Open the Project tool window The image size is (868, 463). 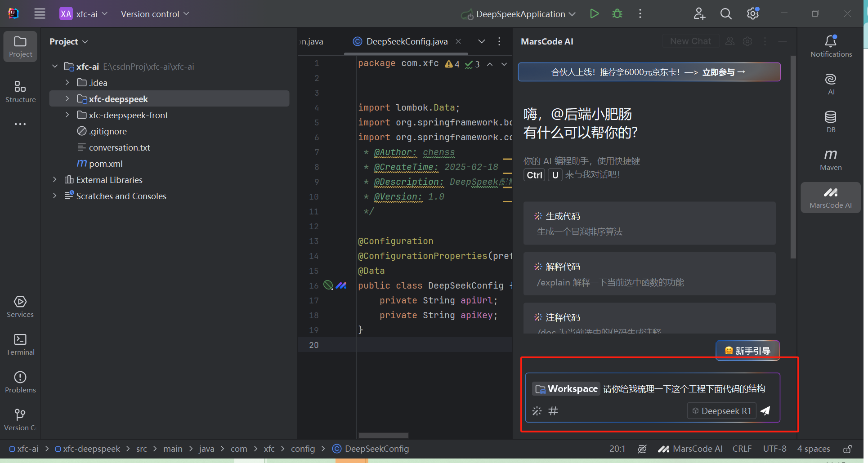coord(20,46)
